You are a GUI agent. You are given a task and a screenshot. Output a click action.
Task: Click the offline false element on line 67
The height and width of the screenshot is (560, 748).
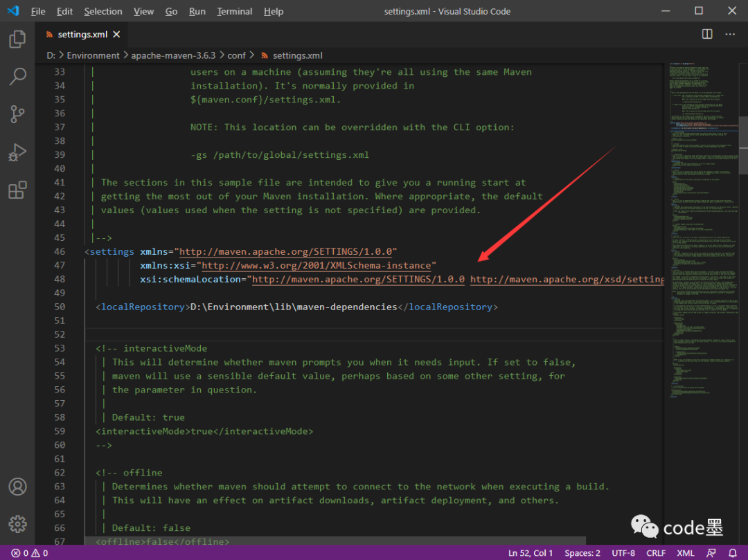(162, 541)
